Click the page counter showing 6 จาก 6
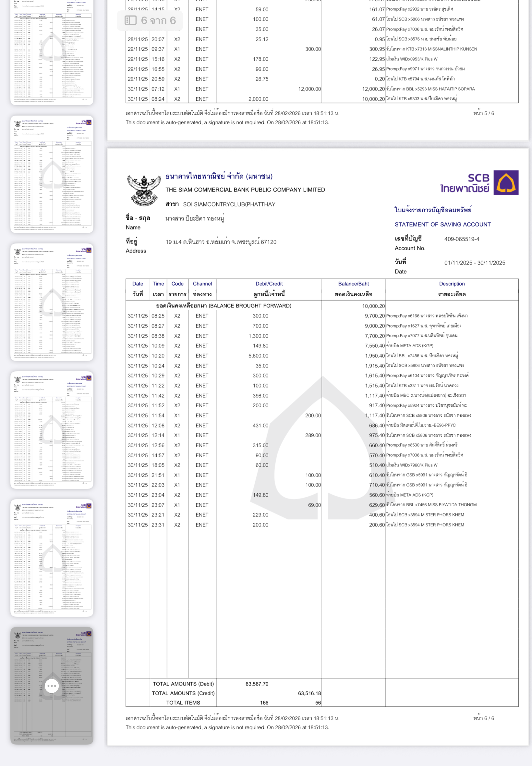The height and width of the screenshot is (766, 532). 158,21
